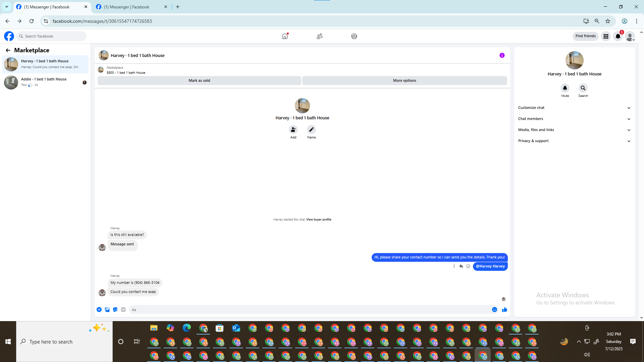The image size is (644, 362).
Task: Expand Privacy & support section
Action: [x=574, y=141]
